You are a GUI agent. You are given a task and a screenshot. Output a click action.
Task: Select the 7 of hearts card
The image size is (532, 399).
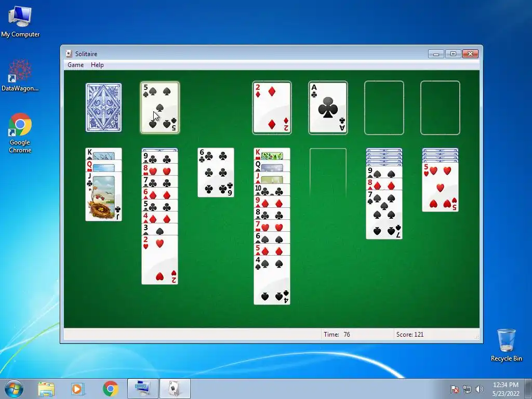272,225
